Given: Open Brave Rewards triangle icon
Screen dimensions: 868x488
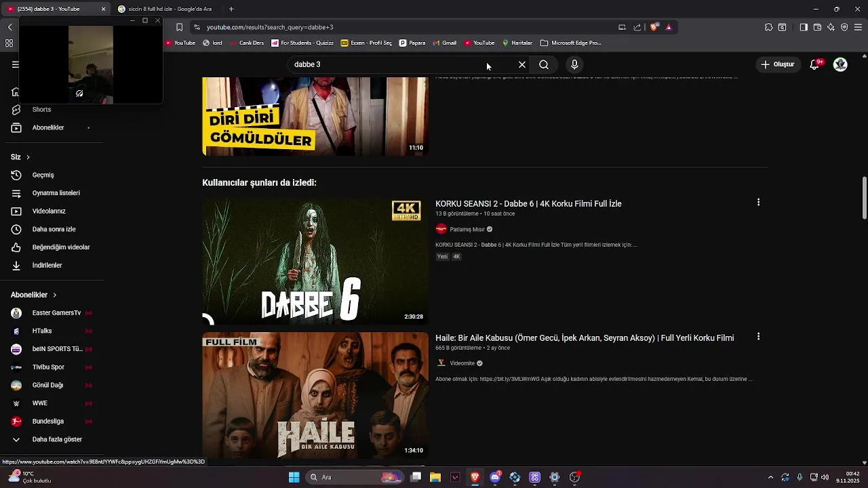Looking at the screenshot, I should 669,27.
